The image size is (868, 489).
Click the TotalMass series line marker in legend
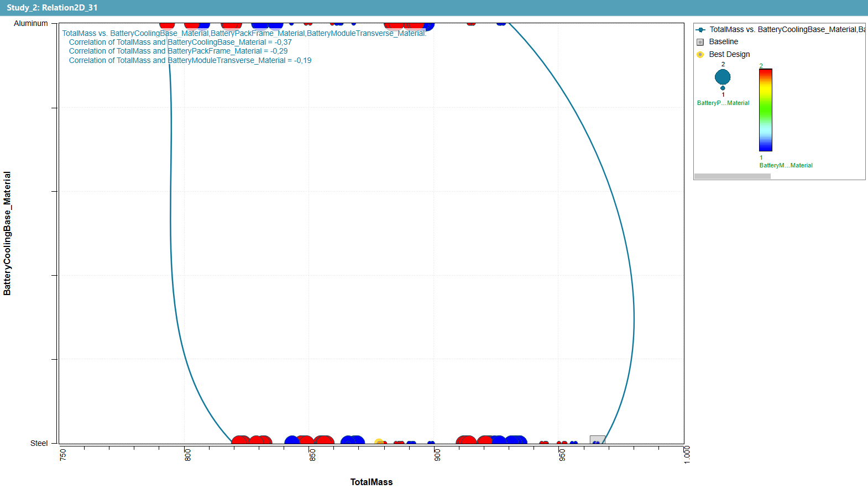[x=700, y=30]
